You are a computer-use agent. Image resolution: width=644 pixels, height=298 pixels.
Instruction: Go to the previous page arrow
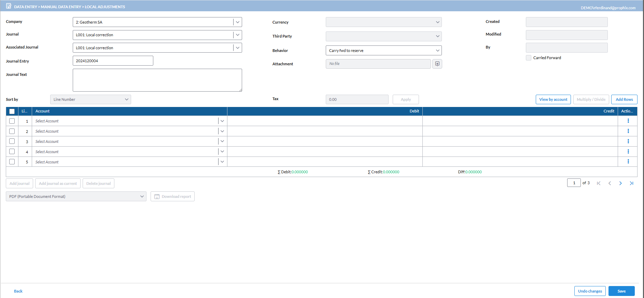pos(610,183)
